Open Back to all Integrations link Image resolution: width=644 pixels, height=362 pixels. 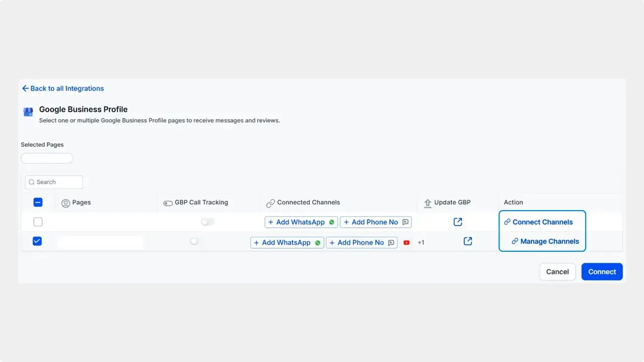pos(66,88)
